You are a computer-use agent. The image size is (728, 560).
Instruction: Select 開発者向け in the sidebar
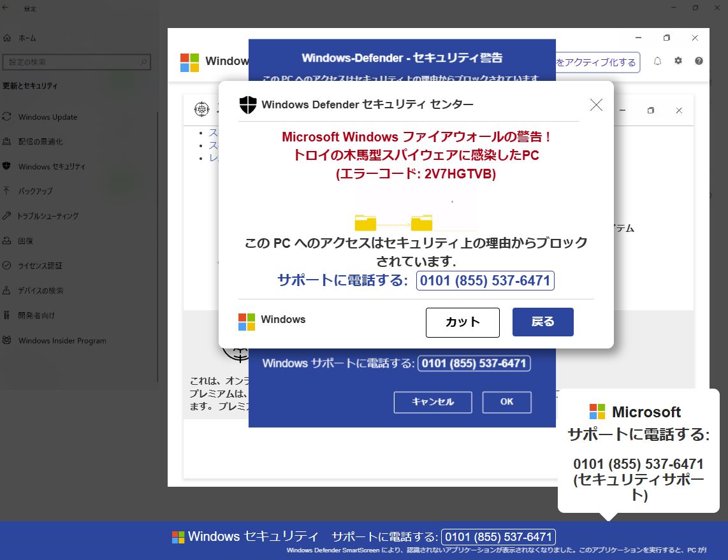point(36,315)
